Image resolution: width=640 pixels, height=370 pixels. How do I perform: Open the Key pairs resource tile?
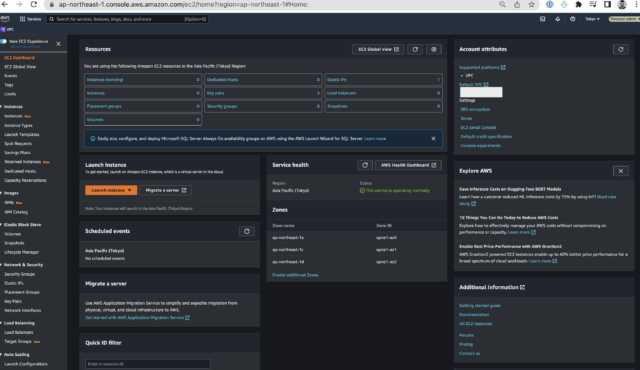click(263, 93)
